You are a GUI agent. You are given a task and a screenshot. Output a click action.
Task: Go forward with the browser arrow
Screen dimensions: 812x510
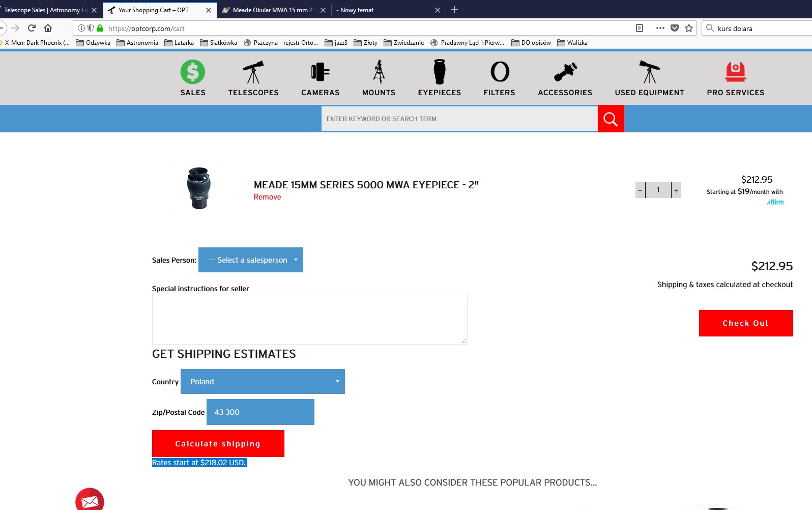point(15,28)
